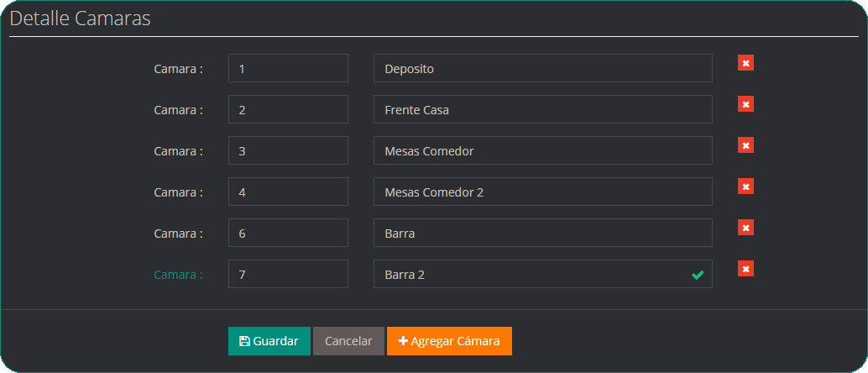Focus the camera number field containing 7
The height and width of the screenshot is (373, 868).
(288, 275)
